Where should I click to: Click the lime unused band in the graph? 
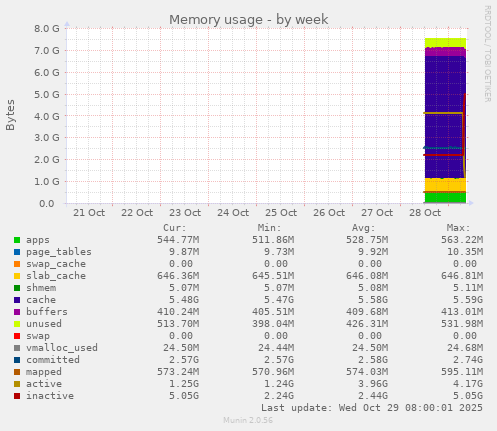pyautogui.click(x=445, y=43)
